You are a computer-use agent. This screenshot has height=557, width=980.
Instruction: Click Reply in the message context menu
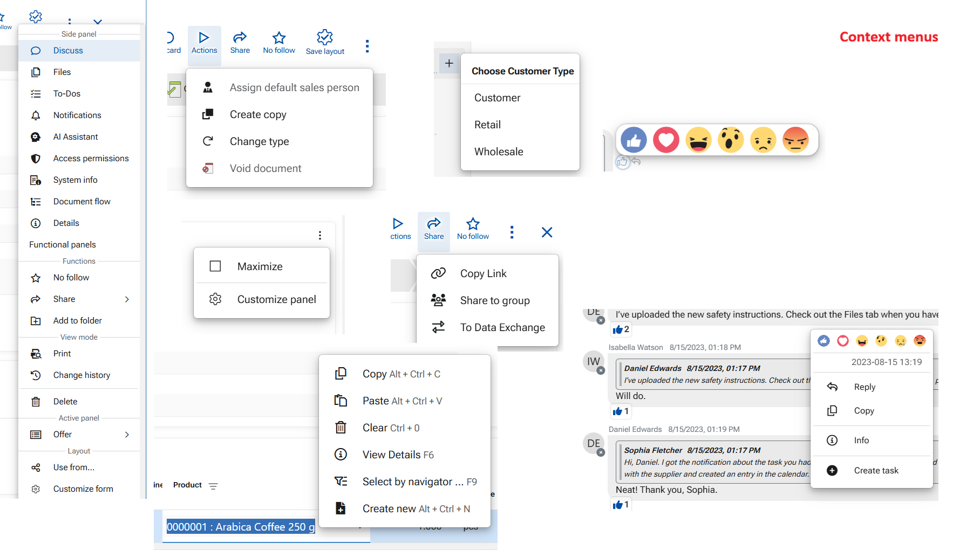[872, 387]
